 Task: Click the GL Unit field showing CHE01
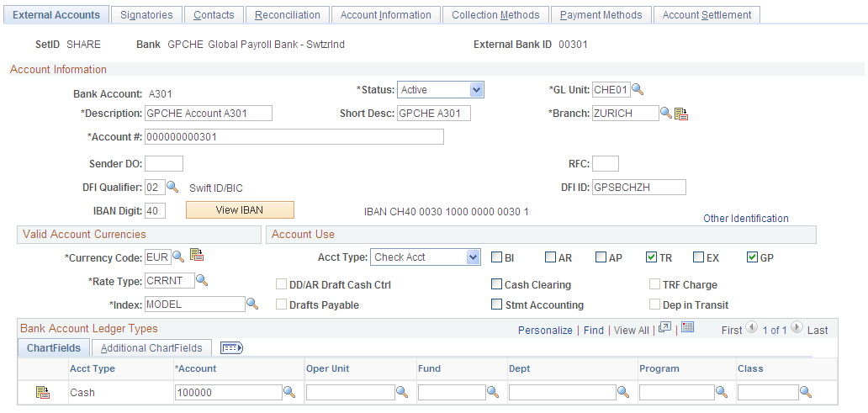point(611,90)
